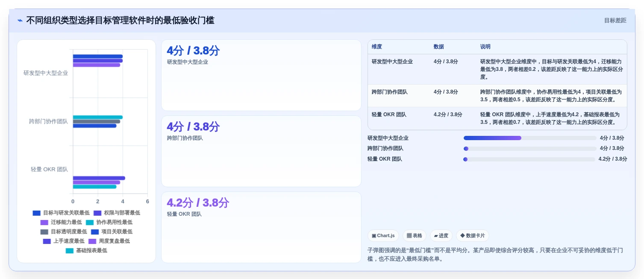Select the 数据卡片 chip

tap(473, 236)
